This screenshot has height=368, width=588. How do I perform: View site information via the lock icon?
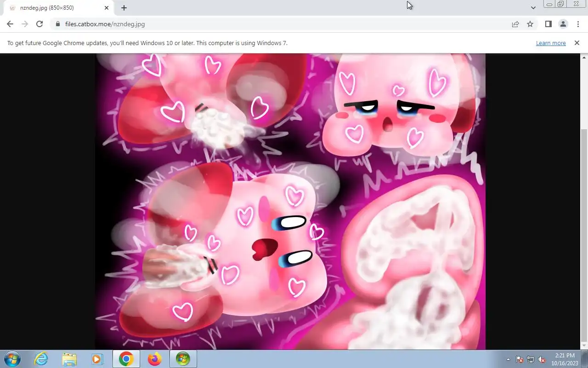click(58, 24)
